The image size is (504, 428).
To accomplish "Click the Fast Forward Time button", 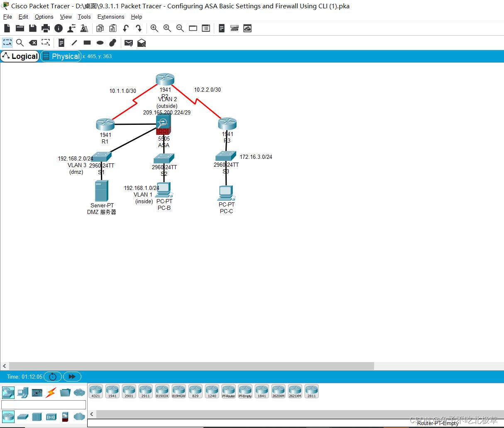I will (72, 377).
